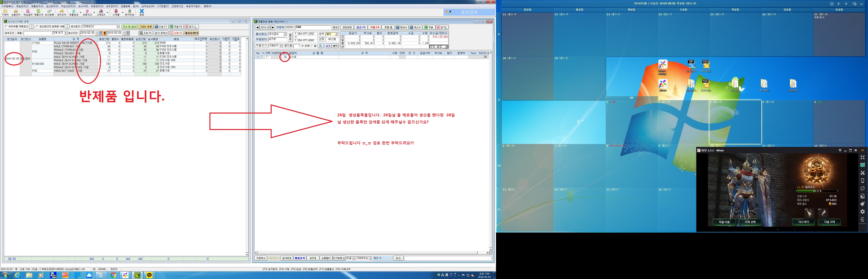This screenshot has width=868, height=279.
Task: Open the 스케줄 clock icon
Action: coord(116,12)
